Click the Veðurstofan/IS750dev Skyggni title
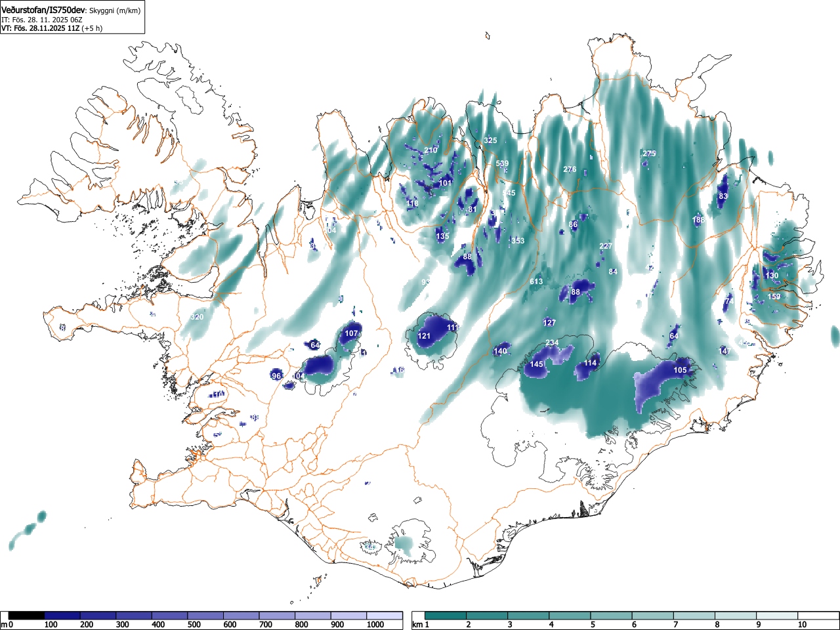This screenshot has width=840, height=630. (70, 10)
